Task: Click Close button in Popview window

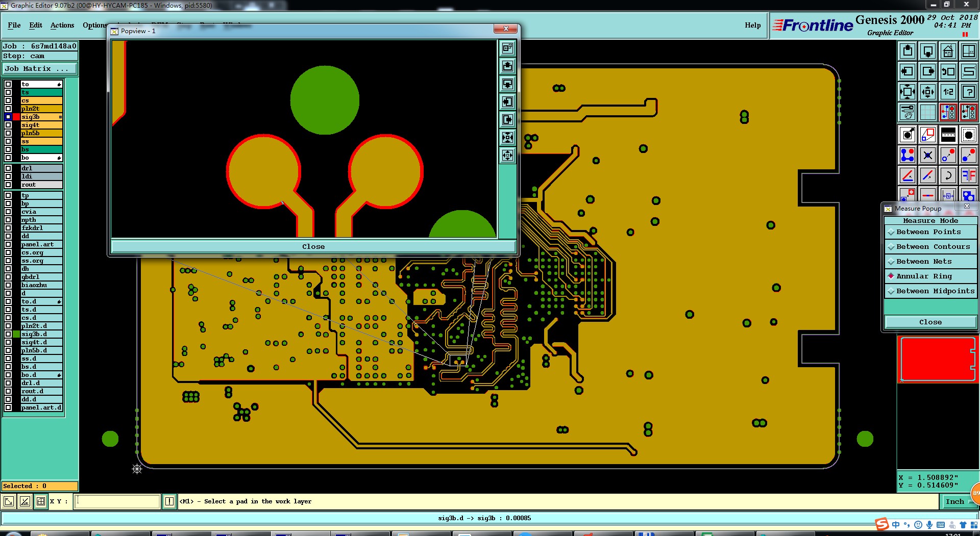Action: tap(313, 246)
